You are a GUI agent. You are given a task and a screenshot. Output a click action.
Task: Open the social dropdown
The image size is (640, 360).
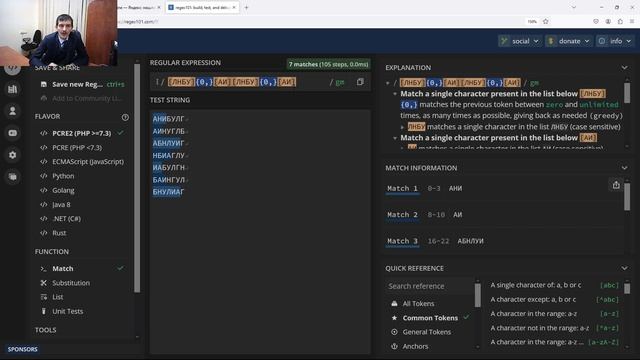pyautogui.click(x=520, y=41)
